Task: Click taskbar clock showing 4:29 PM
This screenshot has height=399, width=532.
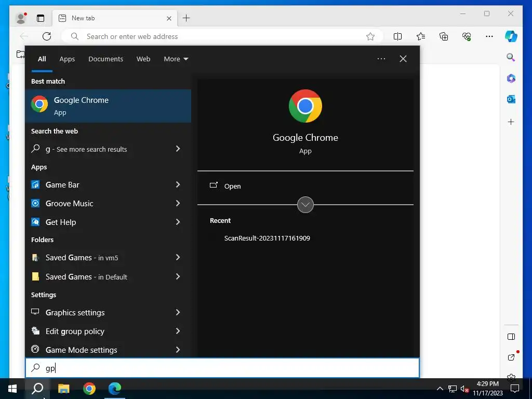Action: pos(487,389)
